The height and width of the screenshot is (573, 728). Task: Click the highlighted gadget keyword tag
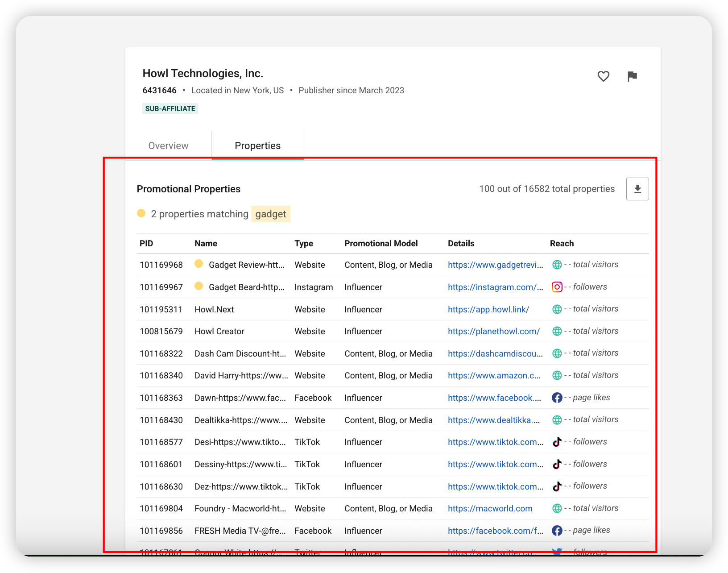270,214
